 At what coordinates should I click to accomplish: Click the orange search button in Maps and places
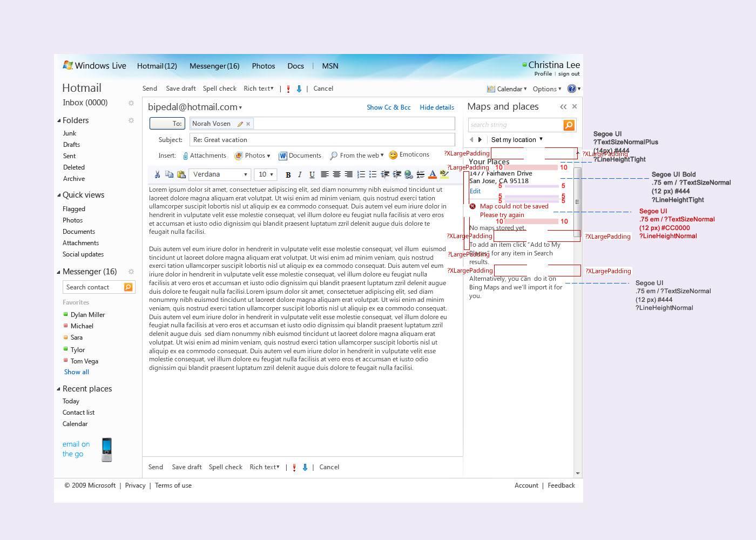(x=569, y=125)
